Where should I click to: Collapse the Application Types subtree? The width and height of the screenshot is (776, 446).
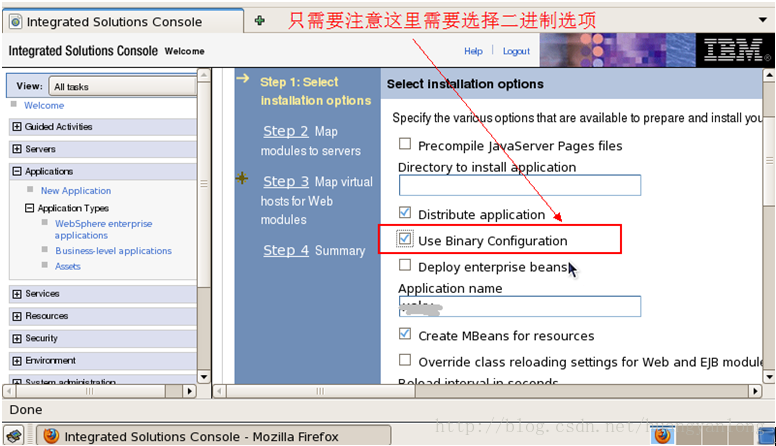point(30,208)
